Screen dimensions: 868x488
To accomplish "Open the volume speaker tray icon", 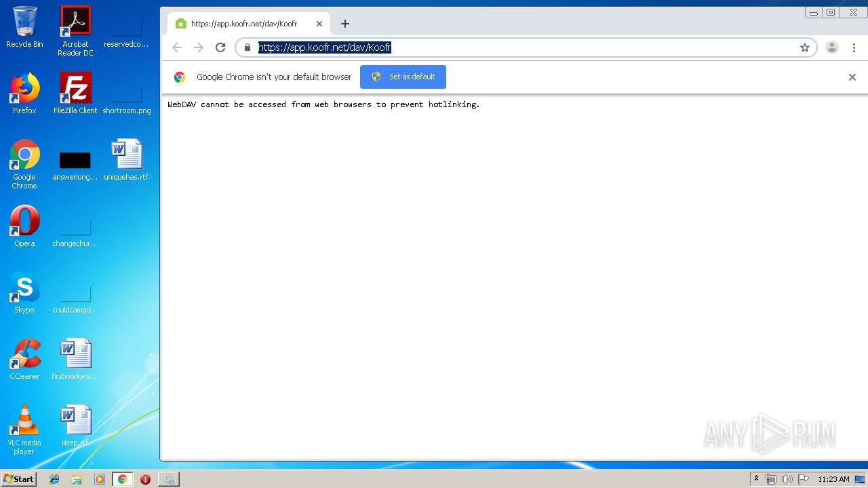I will coord(787,479).
